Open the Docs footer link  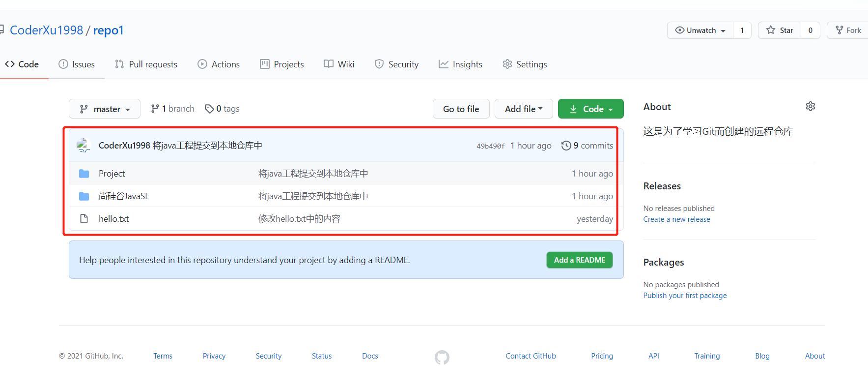pyautogui.click(x=370, y=356)
